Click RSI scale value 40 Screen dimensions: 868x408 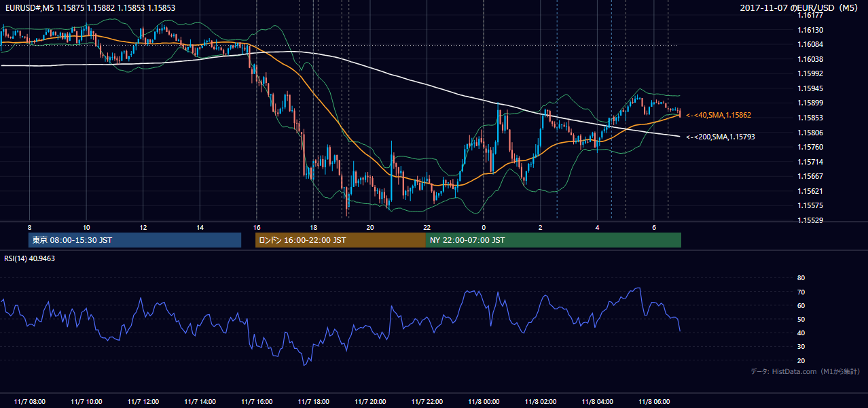pos(801,333)
